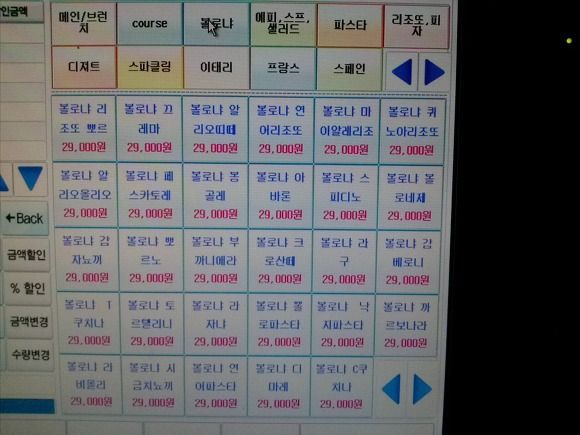Open the 메인/브런치 category tab
This screenshot has width=580, height=435.
click(84, 23)
